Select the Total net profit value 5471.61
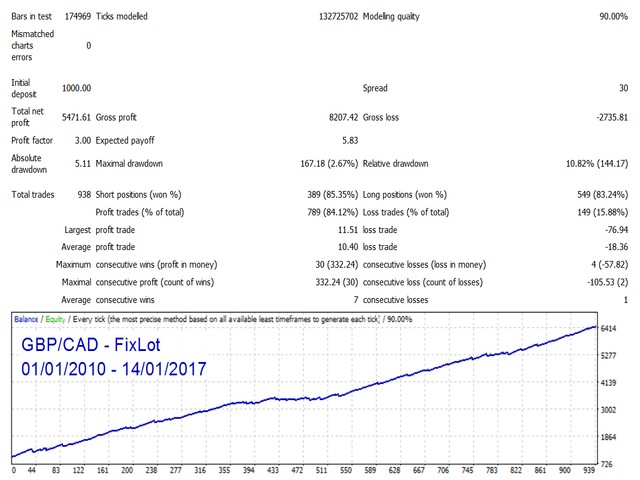 click(76, 118)
